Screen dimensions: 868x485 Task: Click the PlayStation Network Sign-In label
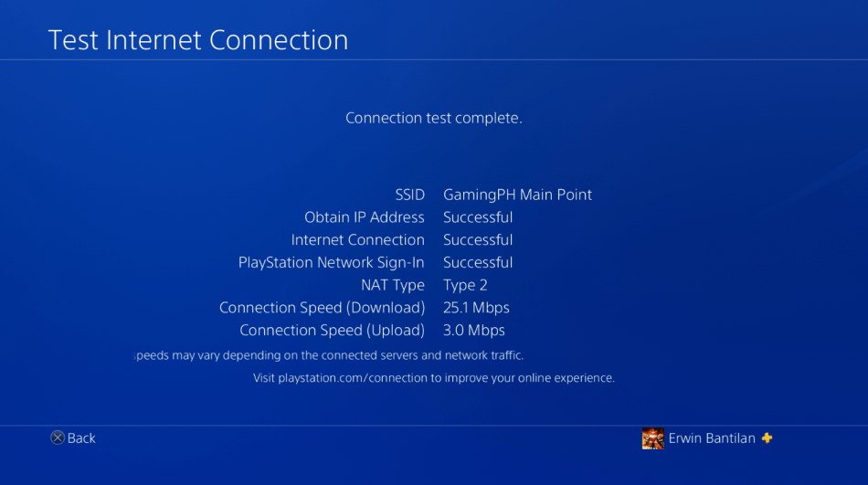pyautogui.click(x=331, y=263)
